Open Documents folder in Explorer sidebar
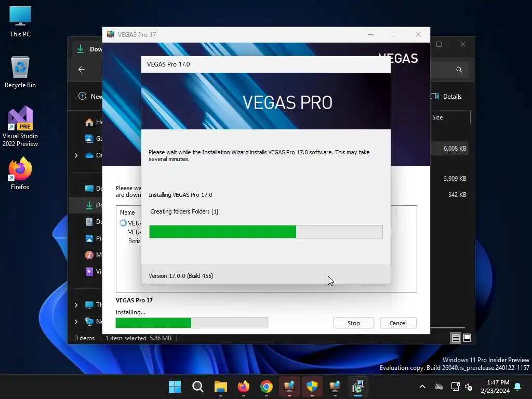Image resolution: width=532 pixels, height=399 pixels. point(93,221)
